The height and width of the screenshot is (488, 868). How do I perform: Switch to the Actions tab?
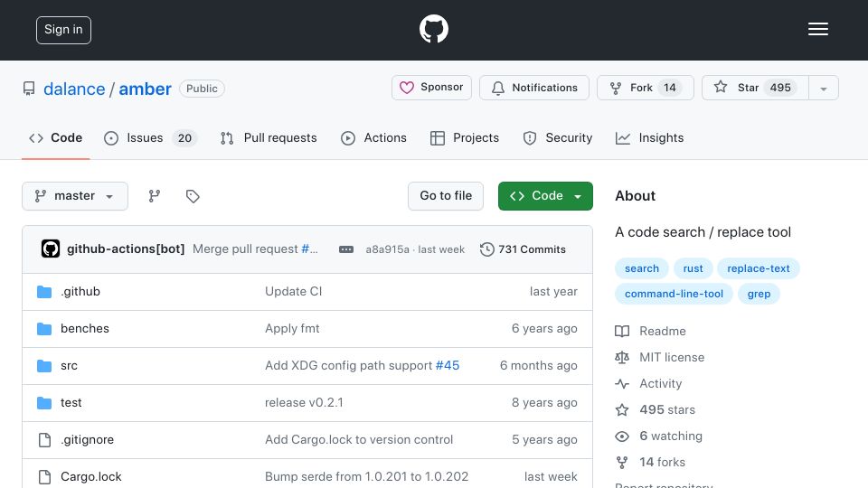tap(373, 137)
